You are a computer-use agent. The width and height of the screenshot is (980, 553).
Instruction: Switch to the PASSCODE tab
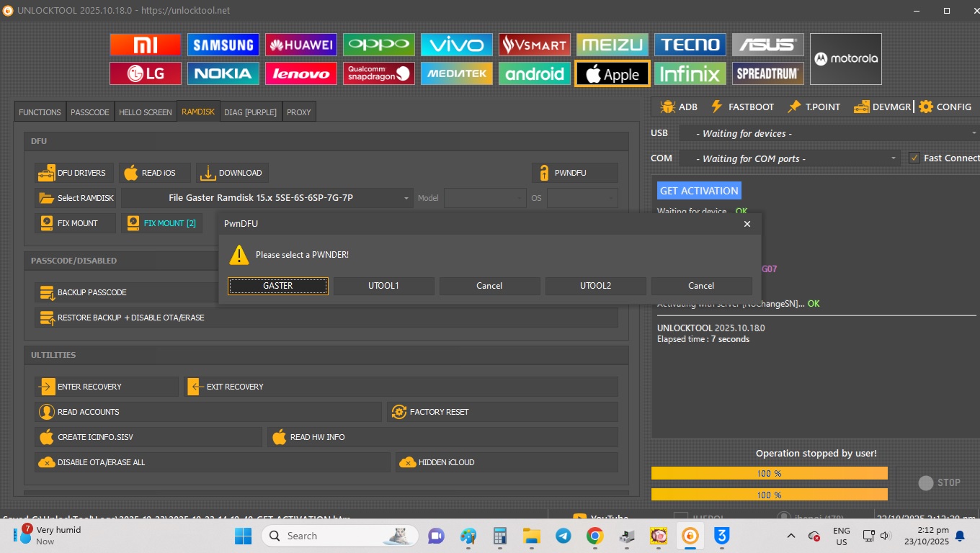coord(90,112)
